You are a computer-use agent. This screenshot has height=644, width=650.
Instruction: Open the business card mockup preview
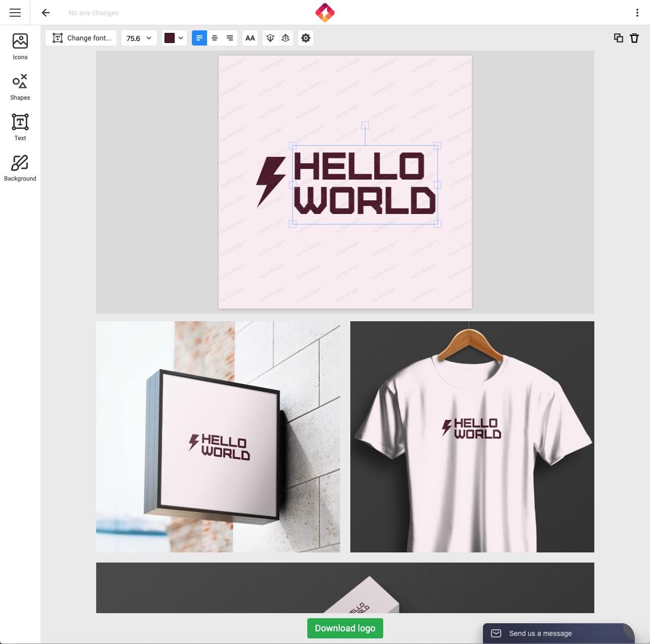click(345, 588)
